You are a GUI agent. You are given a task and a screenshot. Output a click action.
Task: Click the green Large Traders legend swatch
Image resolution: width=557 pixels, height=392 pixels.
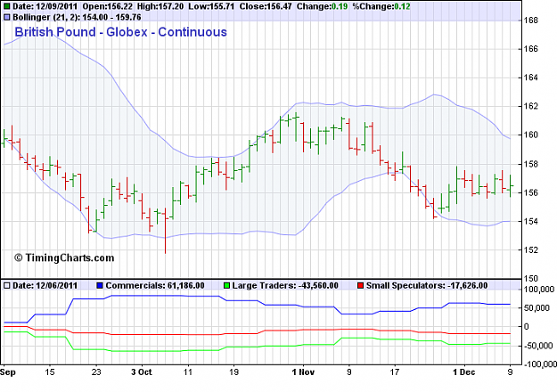coord(226,285)
